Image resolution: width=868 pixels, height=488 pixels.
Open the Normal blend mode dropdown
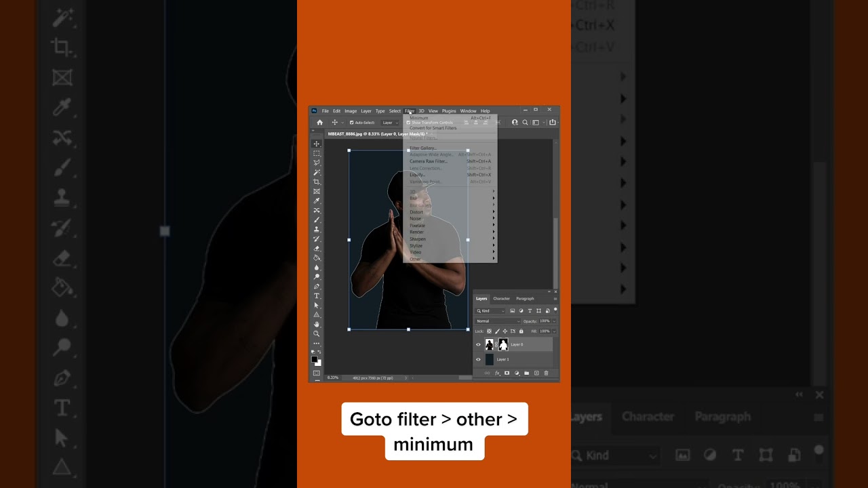[498, 321]
